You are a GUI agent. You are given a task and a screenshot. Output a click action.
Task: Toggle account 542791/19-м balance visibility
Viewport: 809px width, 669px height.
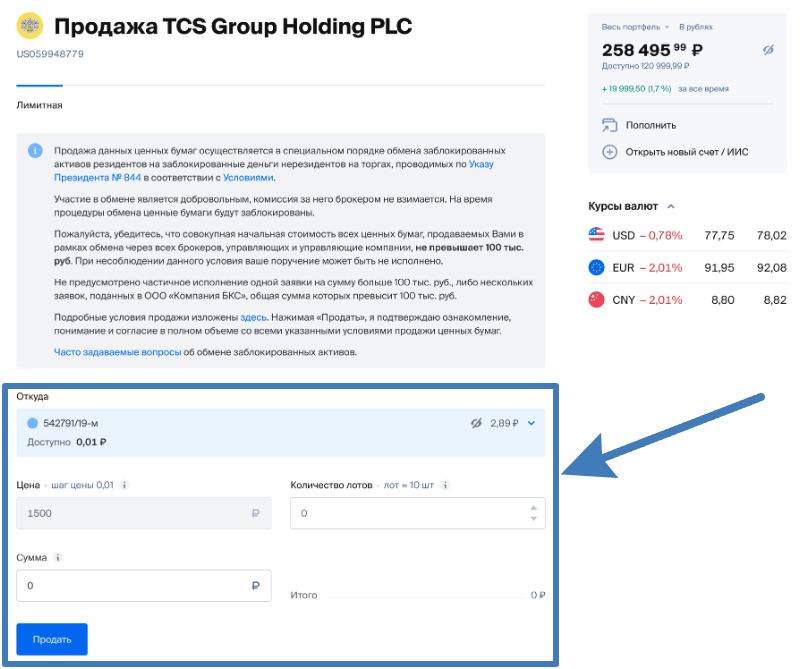[x=476, y=423]
